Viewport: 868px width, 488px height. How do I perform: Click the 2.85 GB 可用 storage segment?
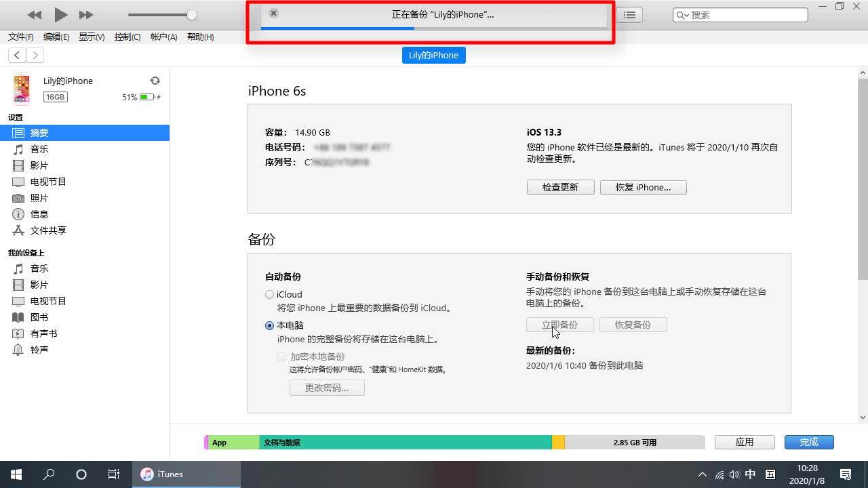click(635, 443)
